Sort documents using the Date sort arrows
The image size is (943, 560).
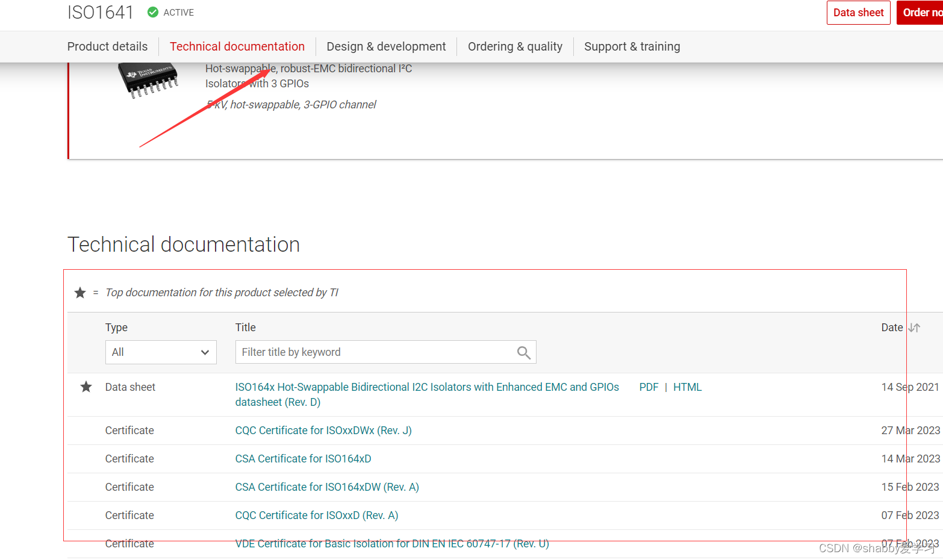tap(914, 328)
